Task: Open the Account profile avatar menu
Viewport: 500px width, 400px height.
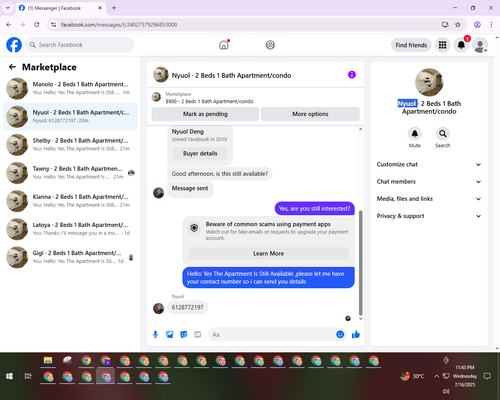Action: 480,45
